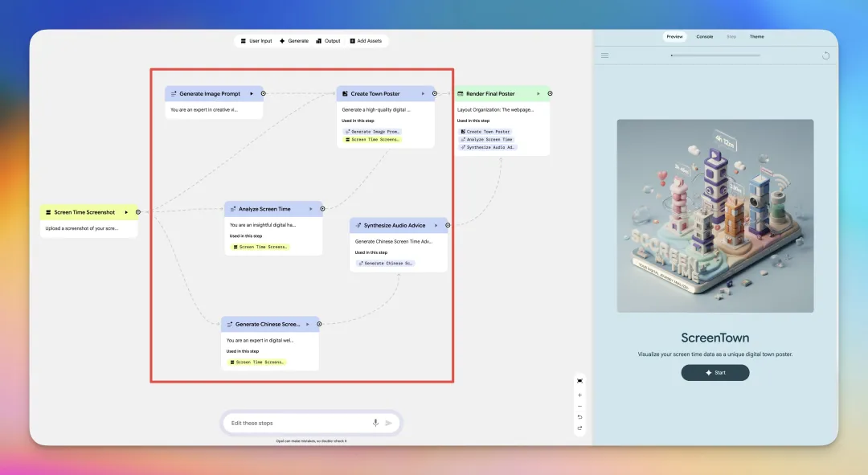Click the output port of Screen Time Screenshot node

[138, 212]
